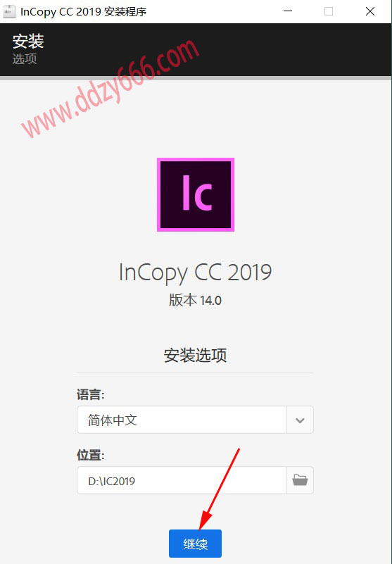Click the 安装选项 section heading
Viewport: 392px width, 564px height.
[195, 355]
